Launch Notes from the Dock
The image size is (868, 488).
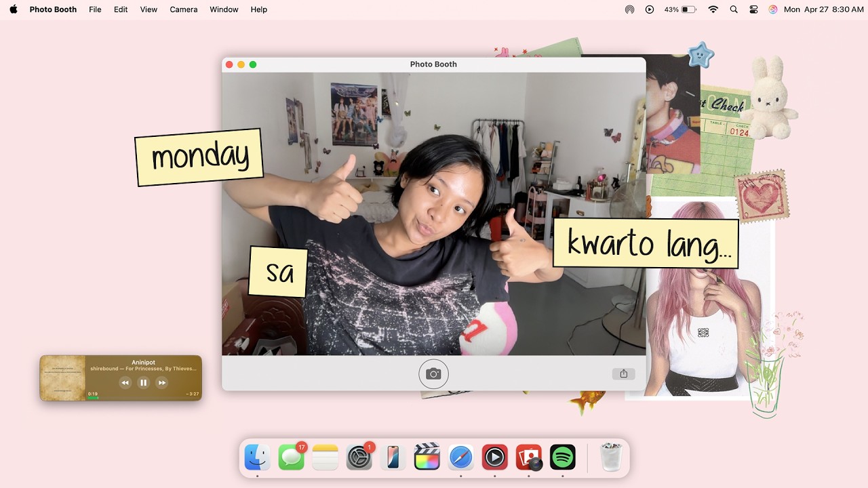[325, 457]
